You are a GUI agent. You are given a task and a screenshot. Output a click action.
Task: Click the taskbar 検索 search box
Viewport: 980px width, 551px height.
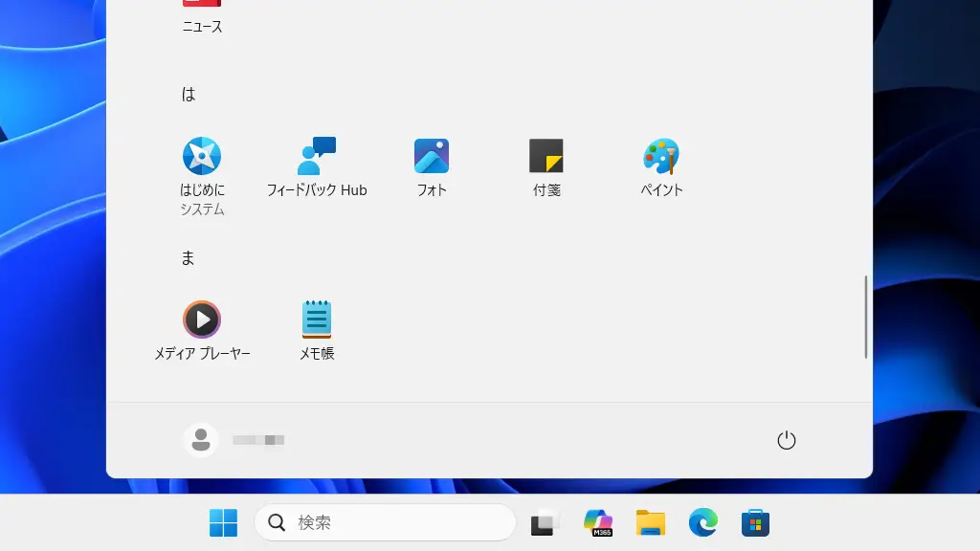[x=385, y=522]
